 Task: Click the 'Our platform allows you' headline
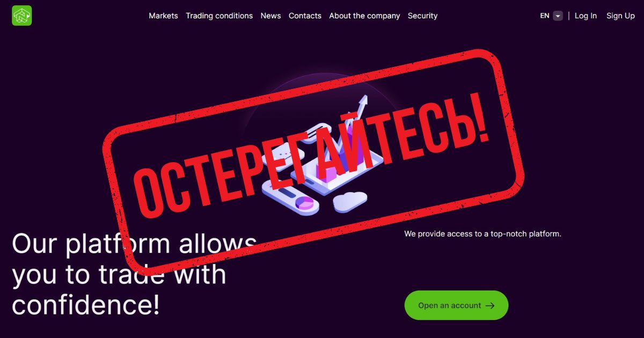(x=134, y=274)
